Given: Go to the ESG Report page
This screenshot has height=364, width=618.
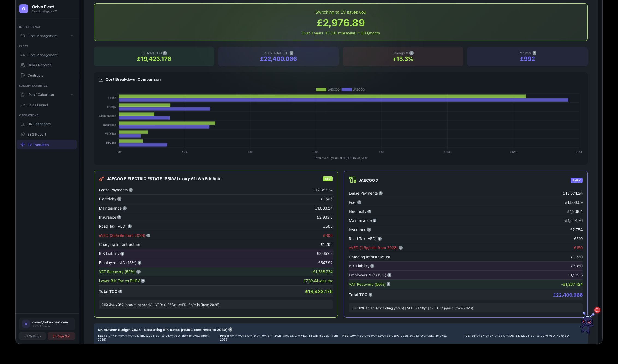Looking at the screenshot, I should point(37,135).
